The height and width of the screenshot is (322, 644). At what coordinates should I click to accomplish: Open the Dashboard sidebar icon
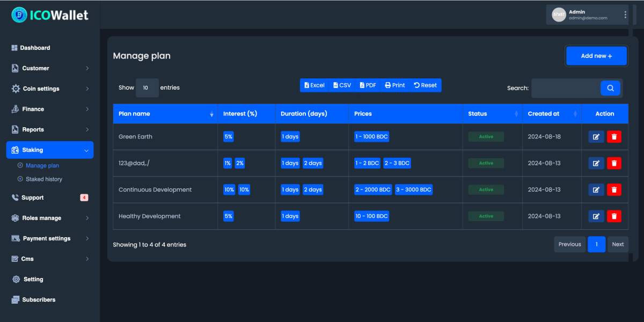pos(13,48)
